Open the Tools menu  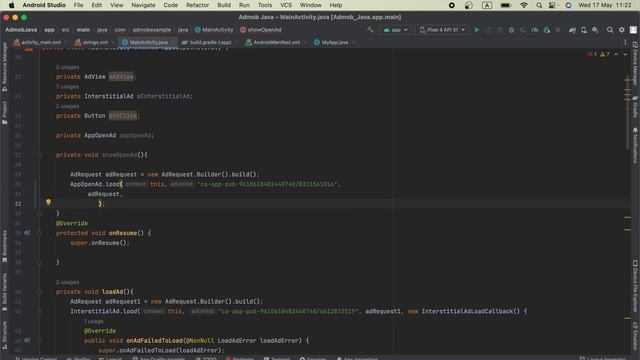click(x=264, y=5)
